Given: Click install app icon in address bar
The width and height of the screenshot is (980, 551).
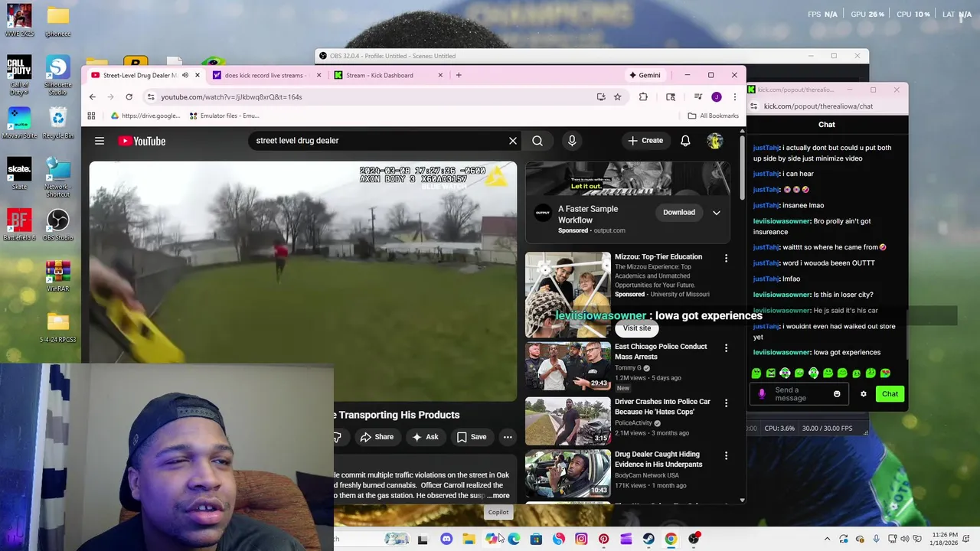Looking at the screenshot, I should 601,97.
